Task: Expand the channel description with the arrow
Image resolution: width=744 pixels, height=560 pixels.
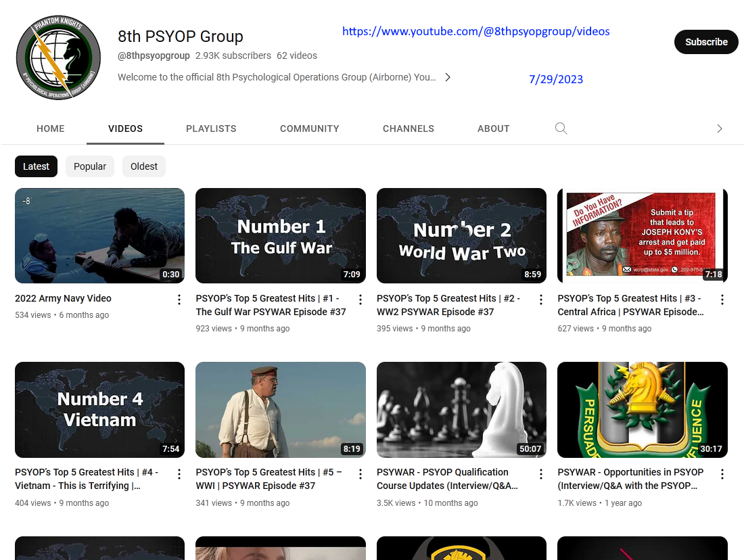Action: pyautogui.click(x=448, y=77)
